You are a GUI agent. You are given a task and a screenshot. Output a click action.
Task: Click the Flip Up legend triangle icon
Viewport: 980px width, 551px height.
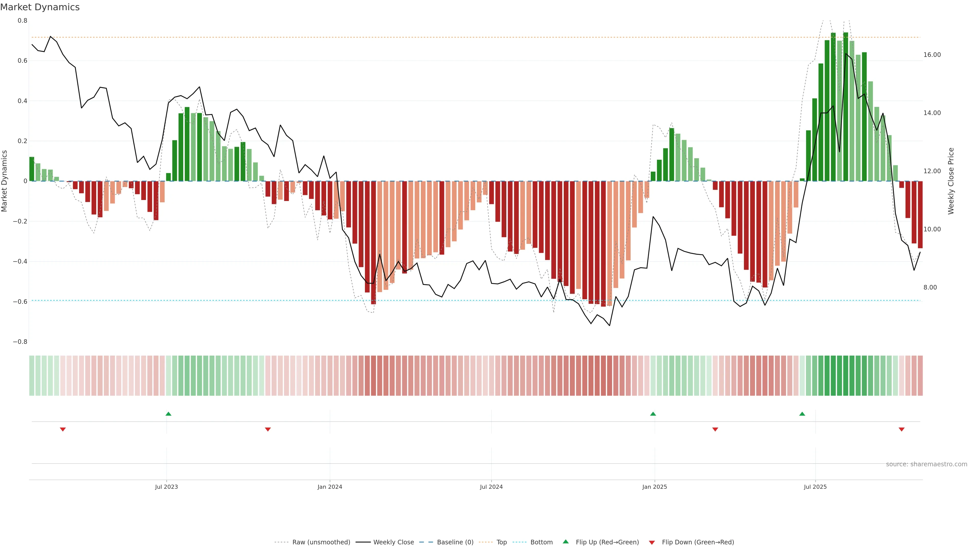566,542
